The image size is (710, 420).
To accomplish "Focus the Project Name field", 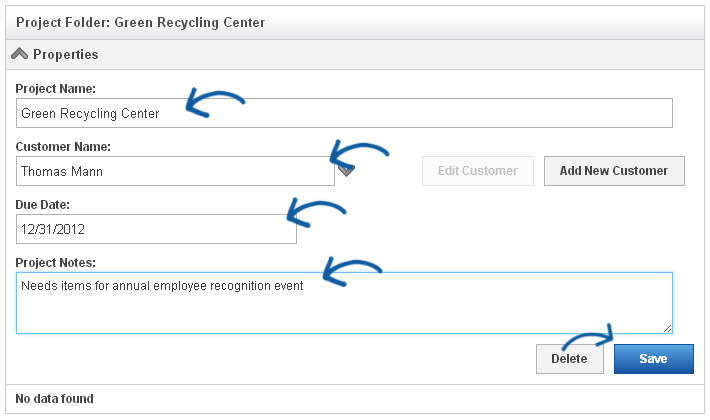I will click(x=344, y=113).
